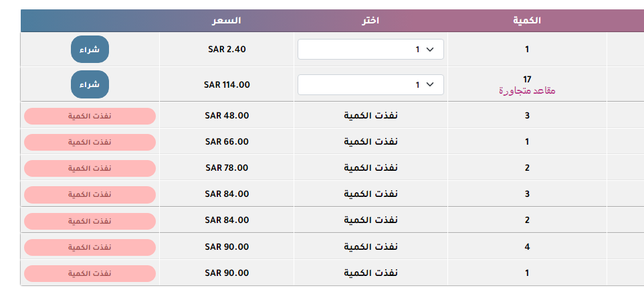Open quantity dropdown in the SAR 2.40 row
Viewport: 644px width, 290px height.
370,50
